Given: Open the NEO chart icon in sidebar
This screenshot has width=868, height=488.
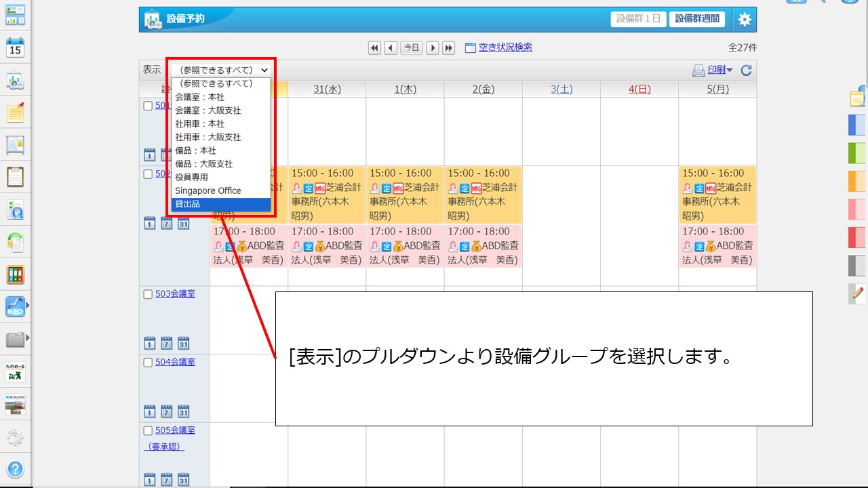Looking at the screenshot, I should [x=15, y=306].
